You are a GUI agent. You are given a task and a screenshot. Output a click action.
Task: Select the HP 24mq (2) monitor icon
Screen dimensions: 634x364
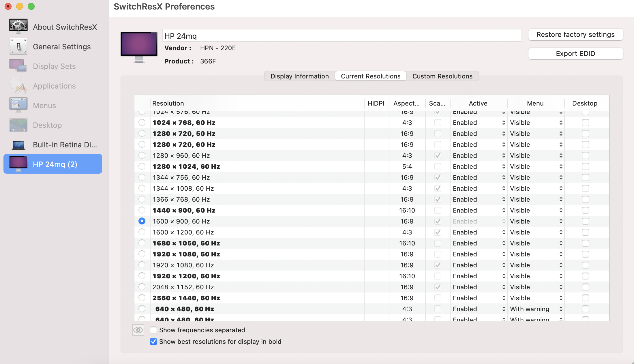[x=18, y=164]
